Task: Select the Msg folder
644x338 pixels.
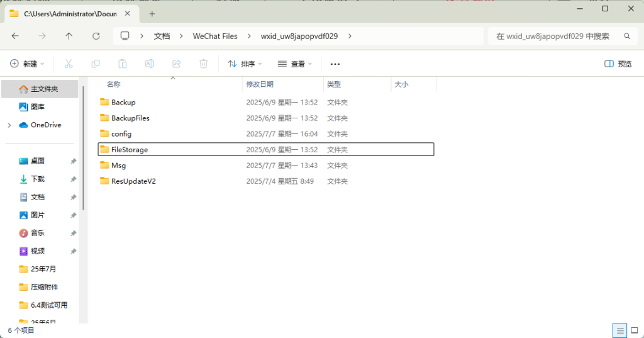Action: 119,166
